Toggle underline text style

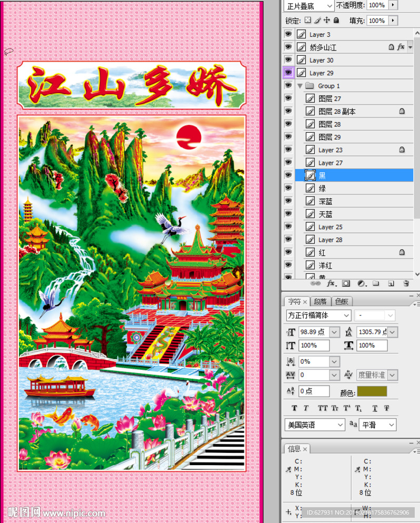[x=375, y=408]
